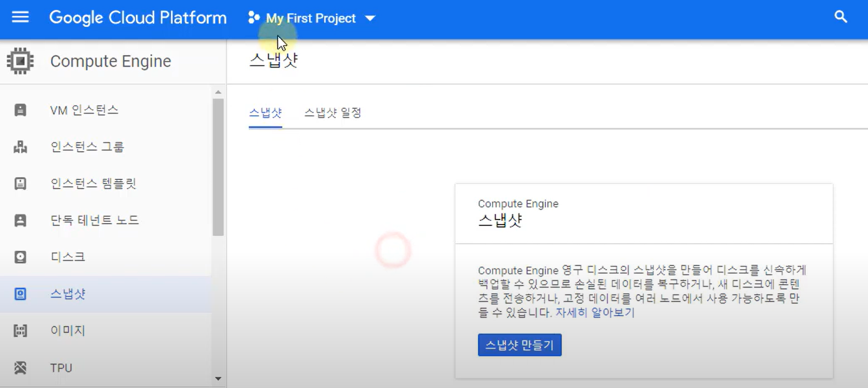
Task: Click the 인스턴스 템플릿 sidebar icon
Action: 20,184
